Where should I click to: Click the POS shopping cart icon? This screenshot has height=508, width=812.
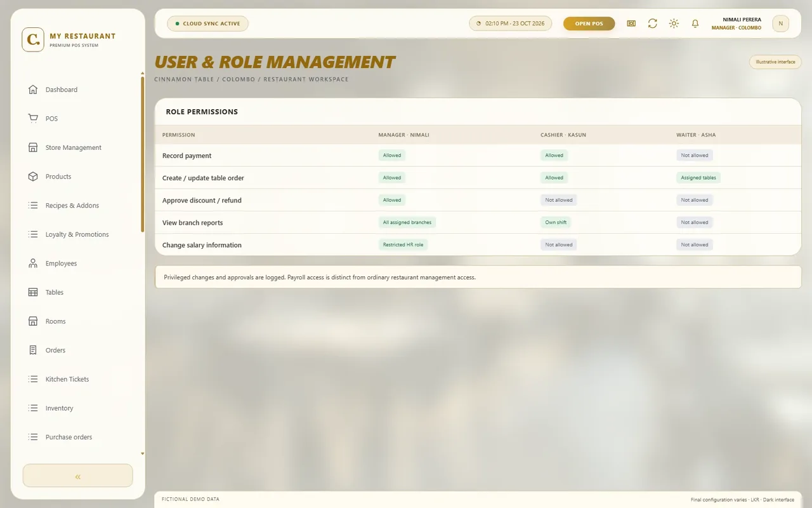click(33, 118)
